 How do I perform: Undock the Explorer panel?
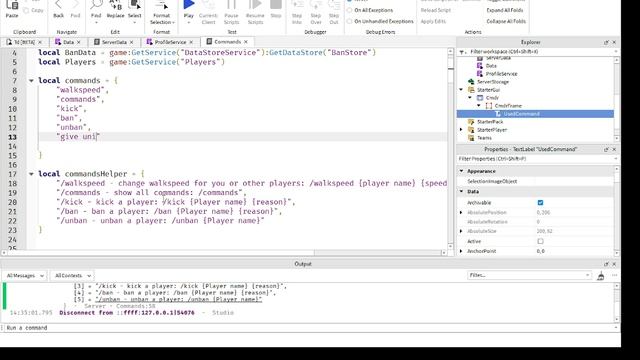coord(606,42)
